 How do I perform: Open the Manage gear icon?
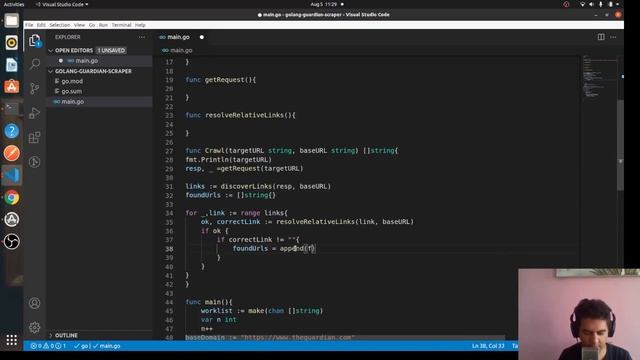coord(35,327)
